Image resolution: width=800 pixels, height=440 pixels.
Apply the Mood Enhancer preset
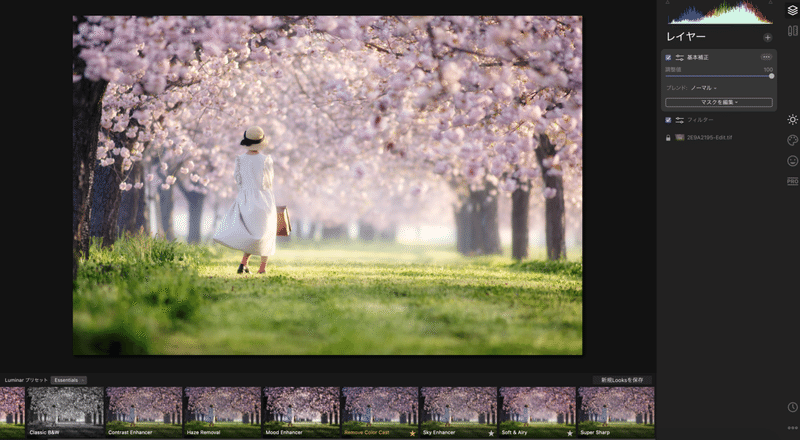point(302,412)
